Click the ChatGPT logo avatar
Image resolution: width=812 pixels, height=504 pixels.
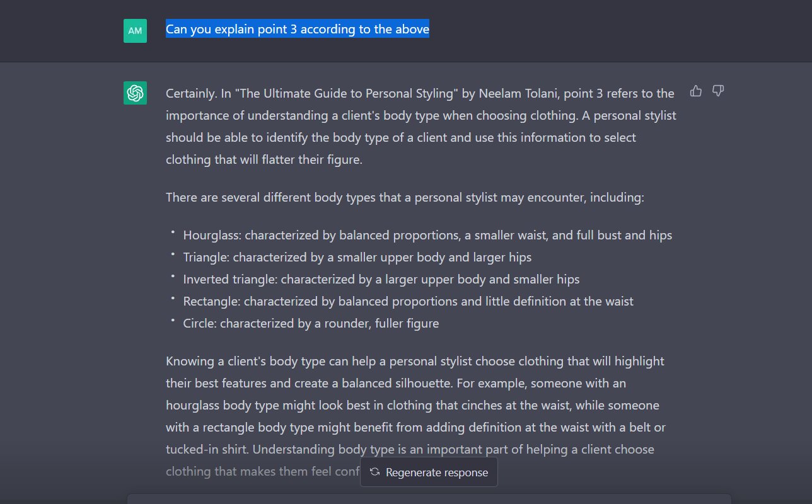135,93
